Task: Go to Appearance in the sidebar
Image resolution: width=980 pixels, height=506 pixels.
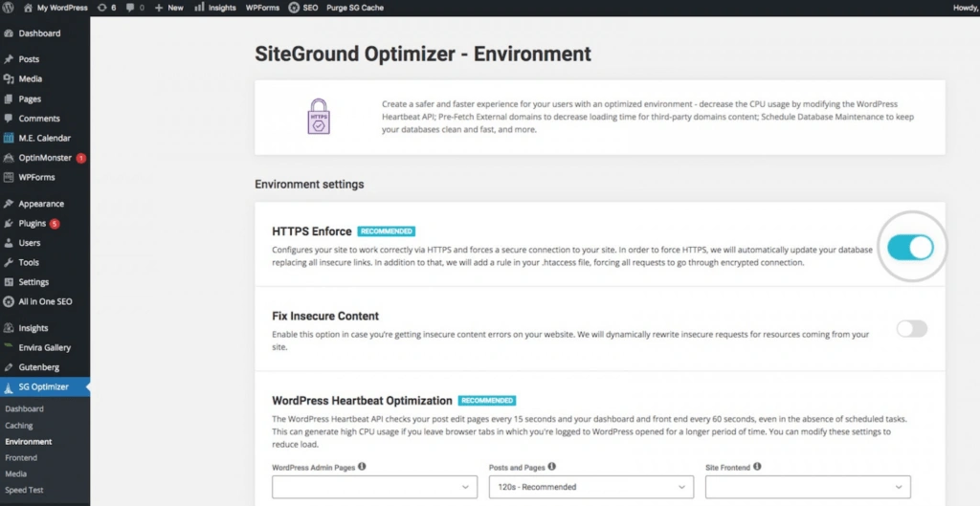Action: click(x=41, y=204)
